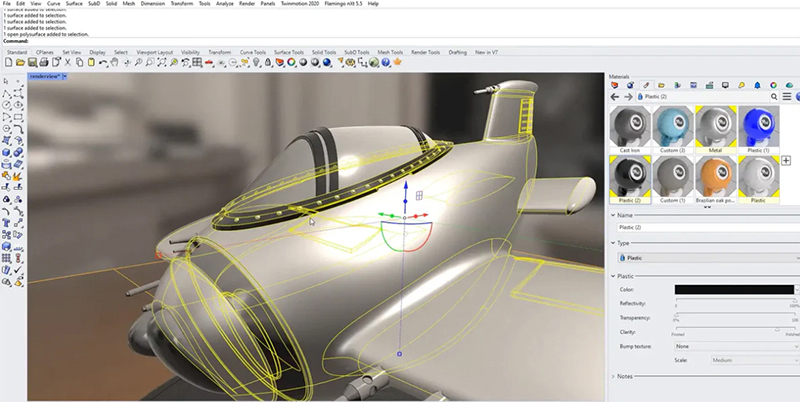Collapse the Name section in Materials
This screenshot has width=800, height=402.
point(612,214)
